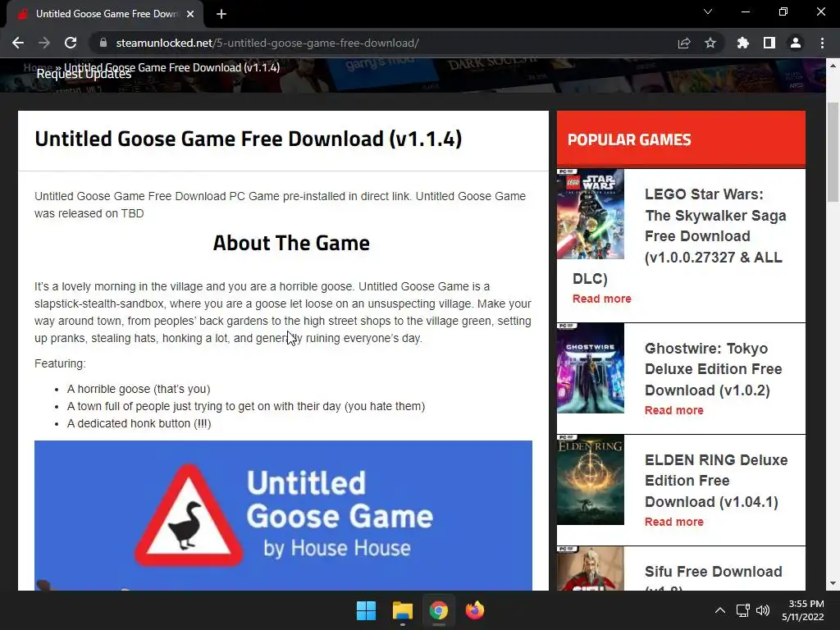840x630 pixels.
Task: Click the scrollbar up arrow
Action: coord(833,66)
